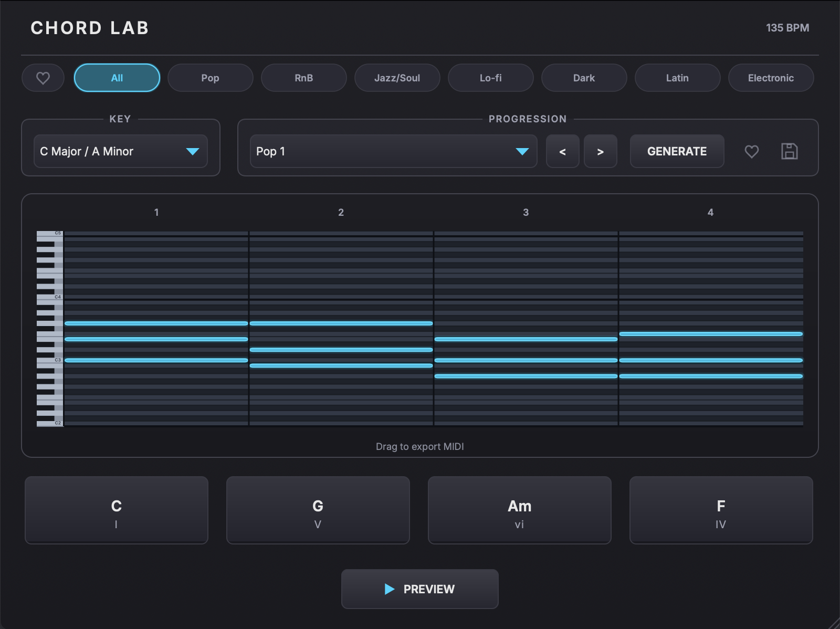
Task: Play the Am vi chord pad
Action: [519, 510]
